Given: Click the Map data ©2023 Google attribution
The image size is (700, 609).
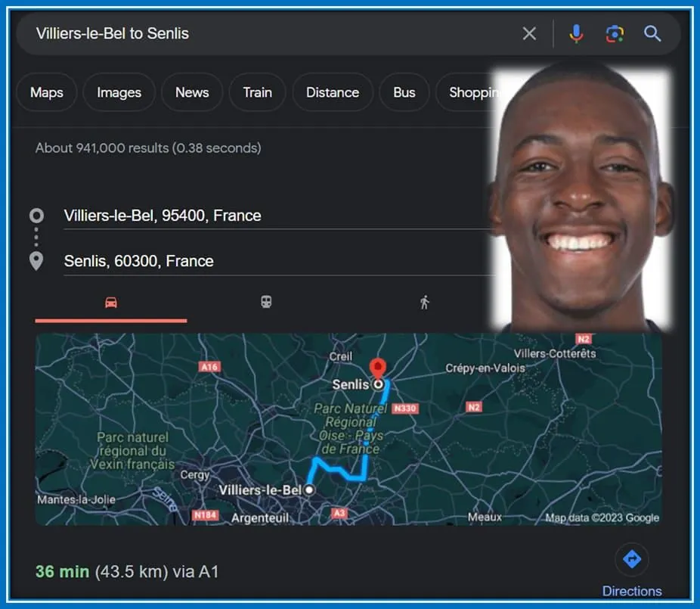Looking at the screenshot, I should 602,518.
